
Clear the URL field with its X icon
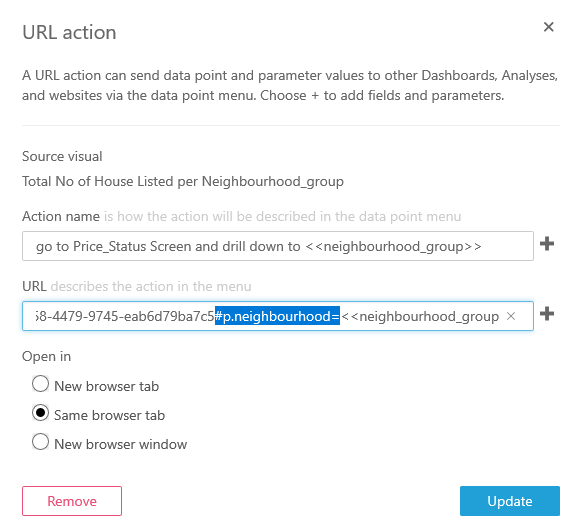click(511, 316)
